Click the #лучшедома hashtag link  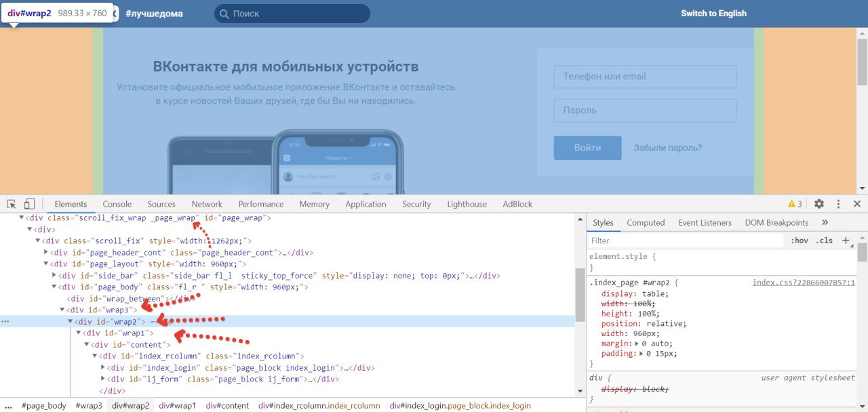pyautogui.click(x=154, y=14)
